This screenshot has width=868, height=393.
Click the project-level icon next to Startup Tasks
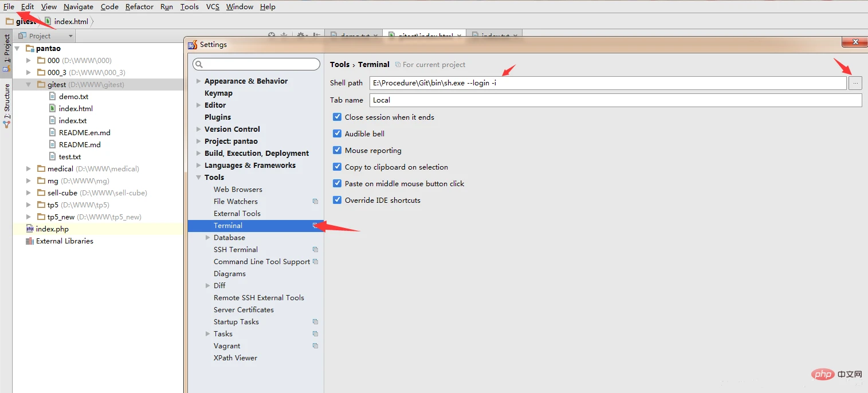[x=315, y=322]
